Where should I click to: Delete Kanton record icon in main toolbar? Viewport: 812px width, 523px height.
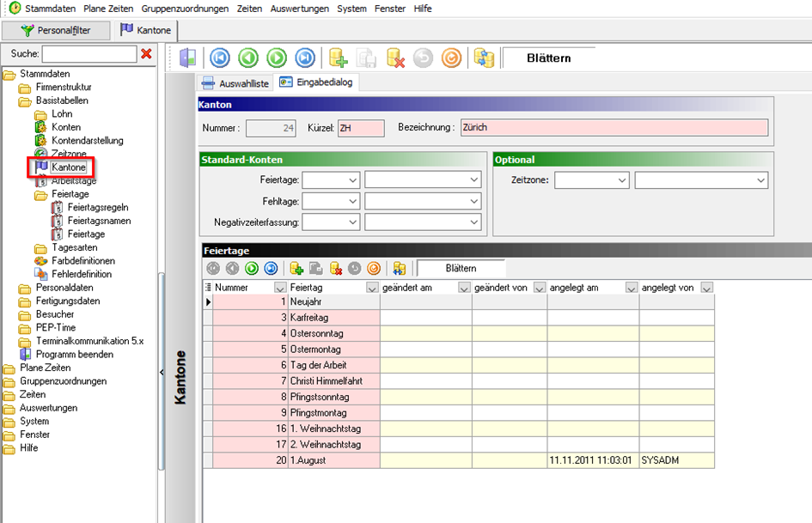pos(395,58)
